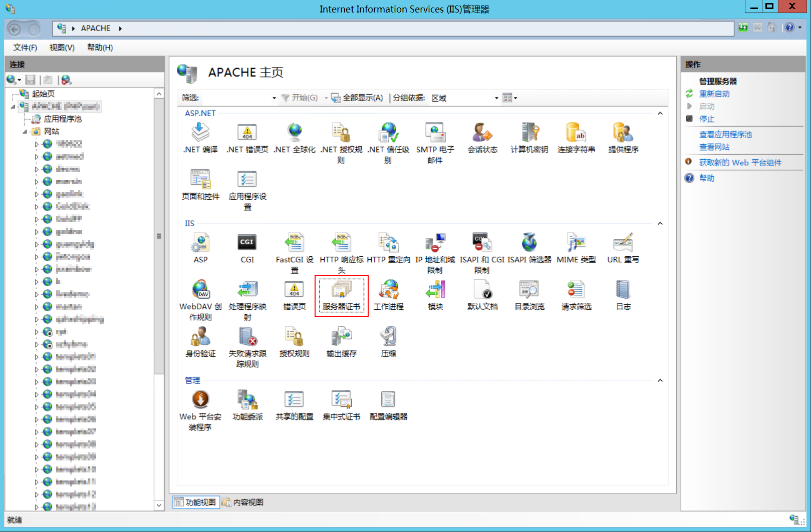Click 获取新的 Web 平台组件 link
Viewport: 811px width, 532px height.
[x=740, y=162]
